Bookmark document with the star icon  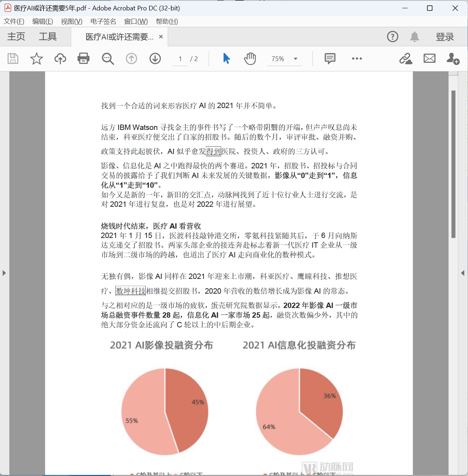click(x=37, y=59)
